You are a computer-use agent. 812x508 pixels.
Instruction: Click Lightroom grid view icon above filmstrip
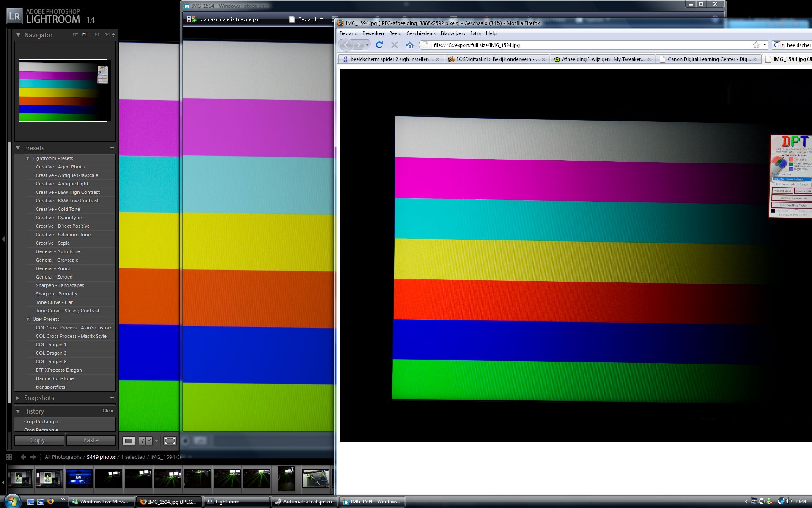pyautogui.click(x=9, y=457)
